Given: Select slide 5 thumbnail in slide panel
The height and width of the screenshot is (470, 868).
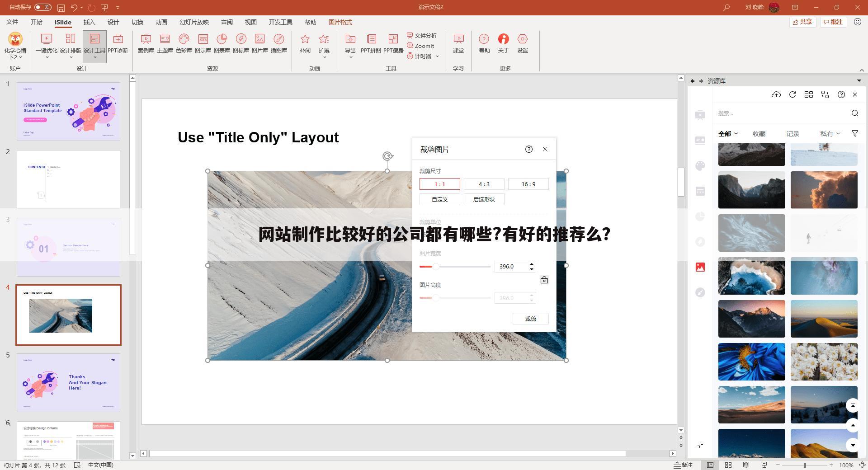Looking at the screenshot, I should pos(68,382).
